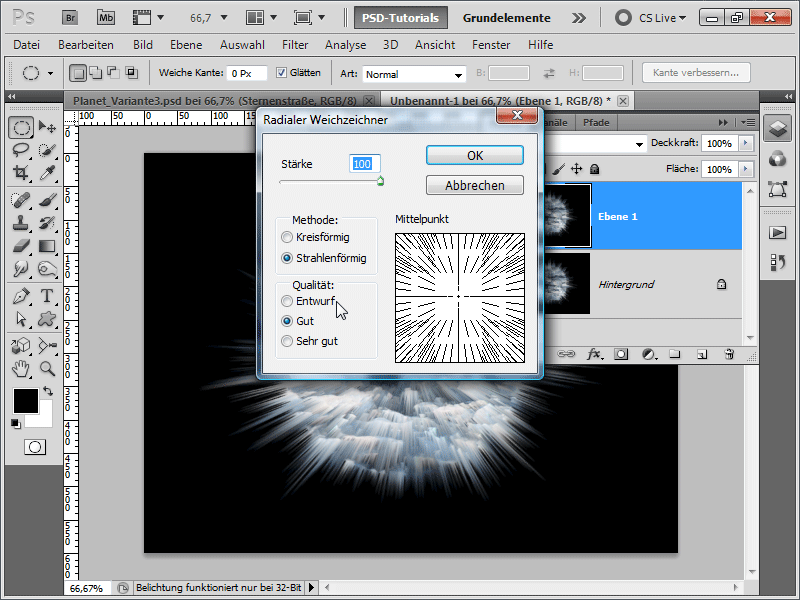
Task: Select the Eraser tool
Action: click(x=21, y=246)
